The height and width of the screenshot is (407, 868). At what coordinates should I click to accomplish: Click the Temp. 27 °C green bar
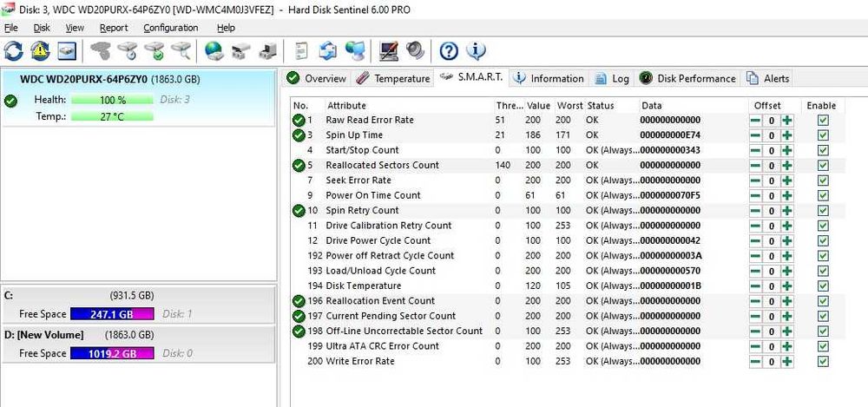[112, 117]
